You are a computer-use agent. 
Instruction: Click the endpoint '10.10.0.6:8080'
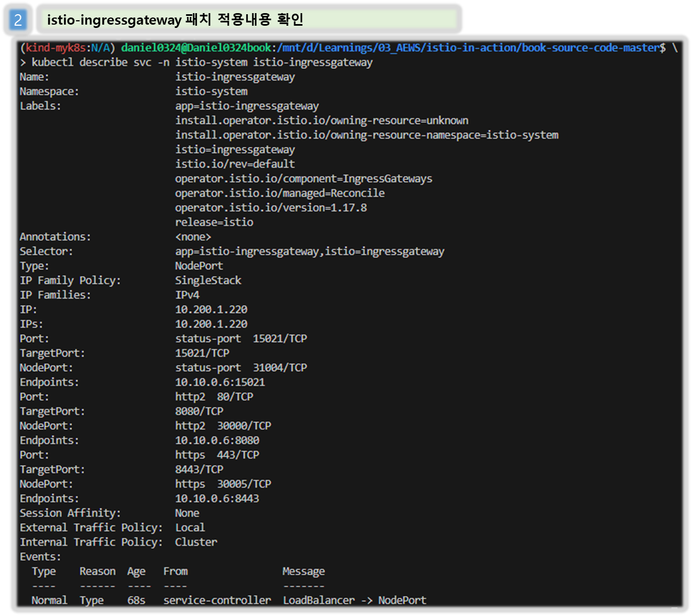pos(217,440)
